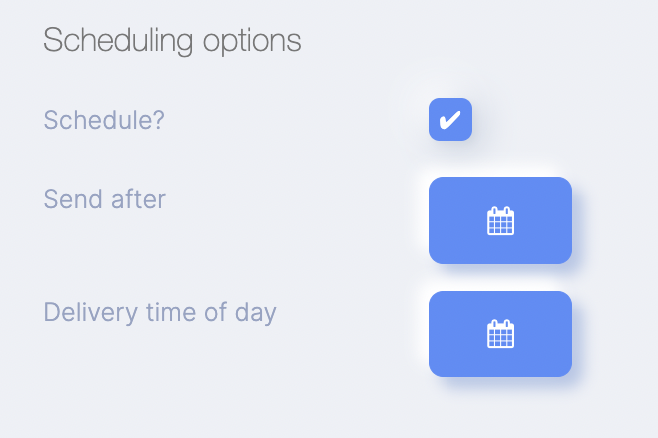Select the Scheduling options heading

[172, 41]
